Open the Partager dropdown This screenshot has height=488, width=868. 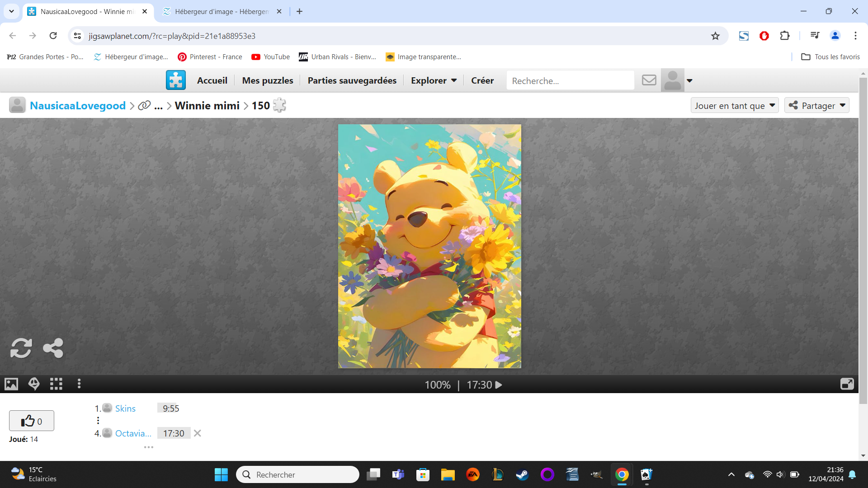[x=816, y=106]
